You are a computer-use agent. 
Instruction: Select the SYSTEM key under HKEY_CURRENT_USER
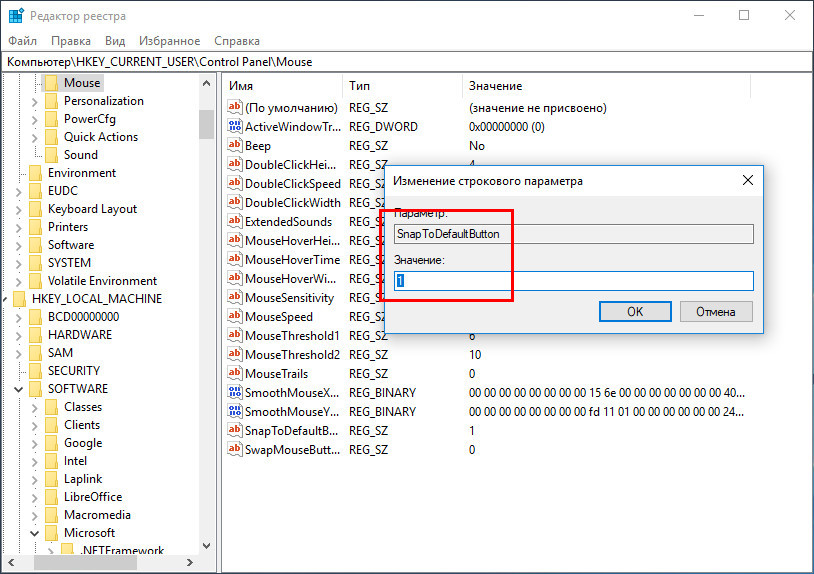(69, 263)
